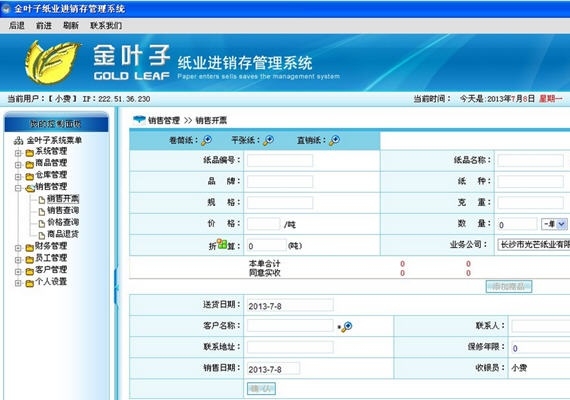
Task: Click the Gold Leaf logo image
Action: [x=52, y=63]
